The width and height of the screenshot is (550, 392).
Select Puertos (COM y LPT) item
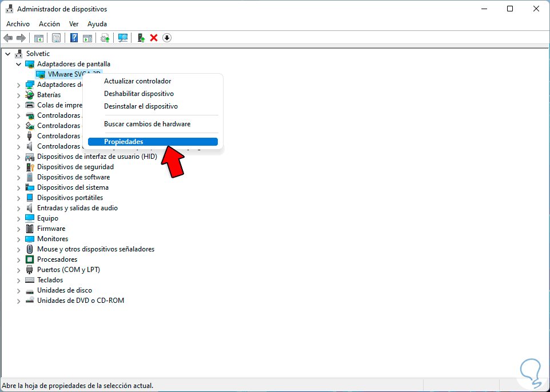(x=69, y=270)
